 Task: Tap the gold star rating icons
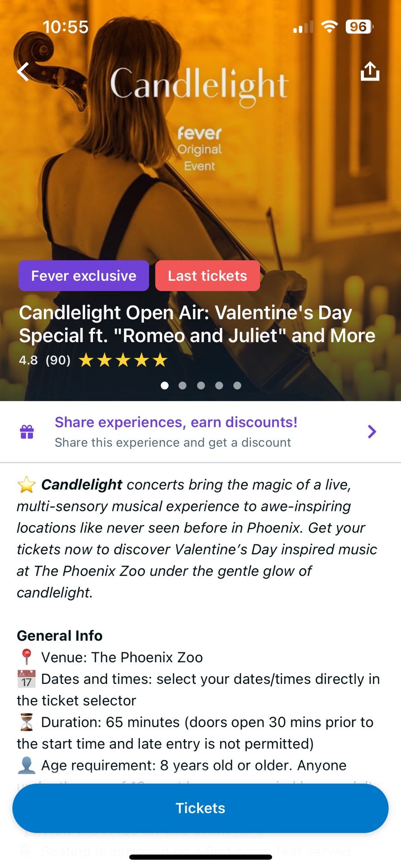click(x=123, y=360)
